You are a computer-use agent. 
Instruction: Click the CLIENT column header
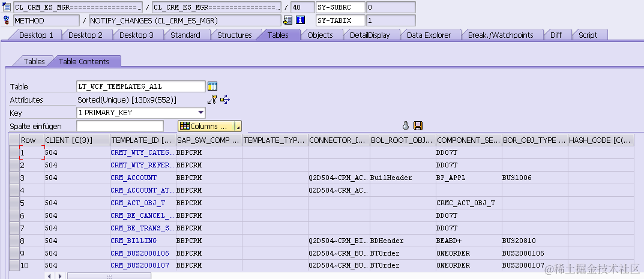(77, 140)
